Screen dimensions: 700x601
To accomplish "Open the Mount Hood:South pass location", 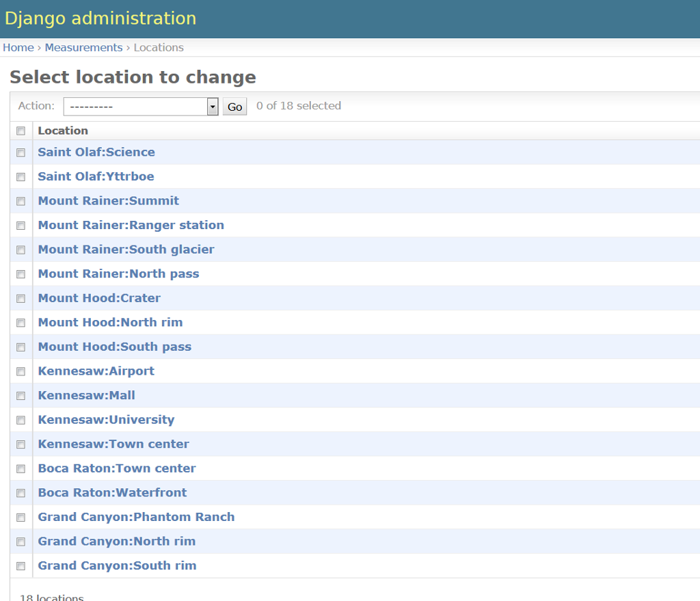I will 115,347.
